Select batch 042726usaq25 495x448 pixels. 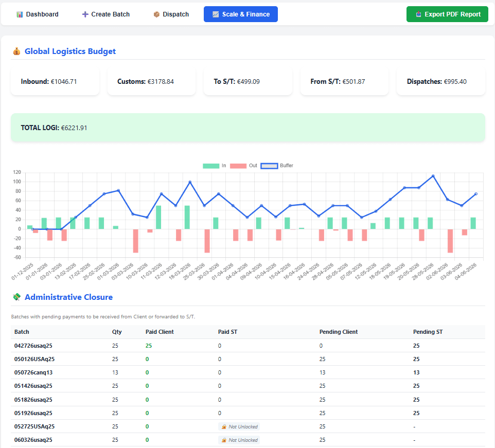tap(33, 346)
